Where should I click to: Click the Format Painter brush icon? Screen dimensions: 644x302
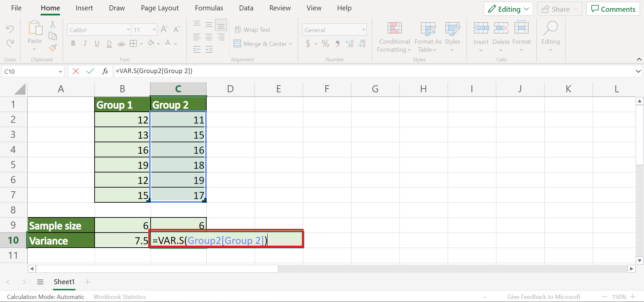tap(53, 48)
